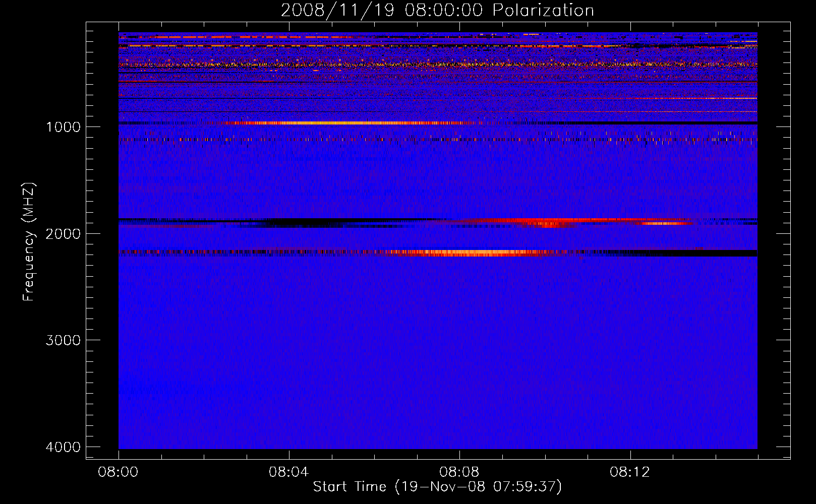Click the 08:08 time tick label
Screen dimensions: 816x504
[x=459, y=472]
